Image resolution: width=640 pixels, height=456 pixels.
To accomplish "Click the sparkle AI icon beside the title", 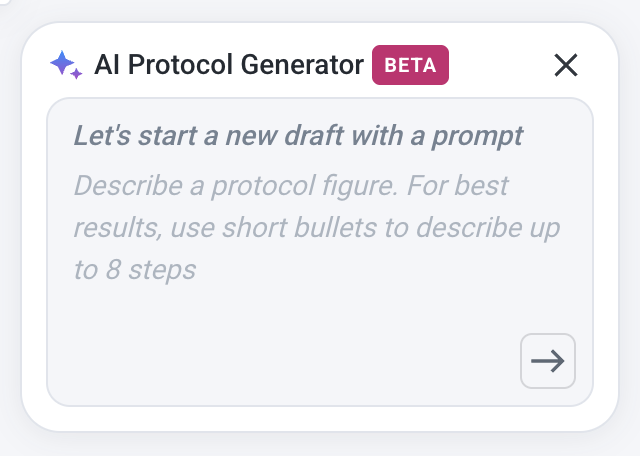I will (66, 65).
